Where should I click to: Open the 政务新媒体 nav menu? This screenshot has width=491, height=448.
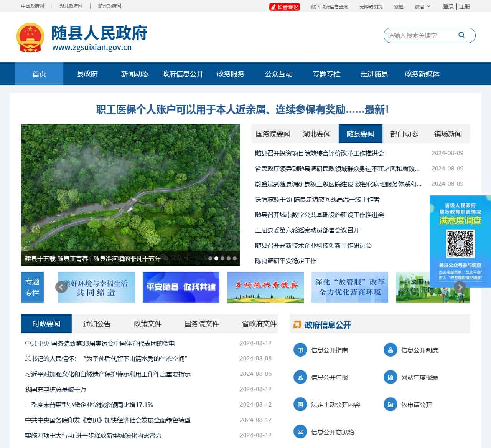tap(422, 74)
